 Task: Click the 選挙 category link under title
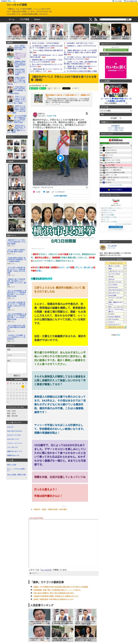(46, 86)
